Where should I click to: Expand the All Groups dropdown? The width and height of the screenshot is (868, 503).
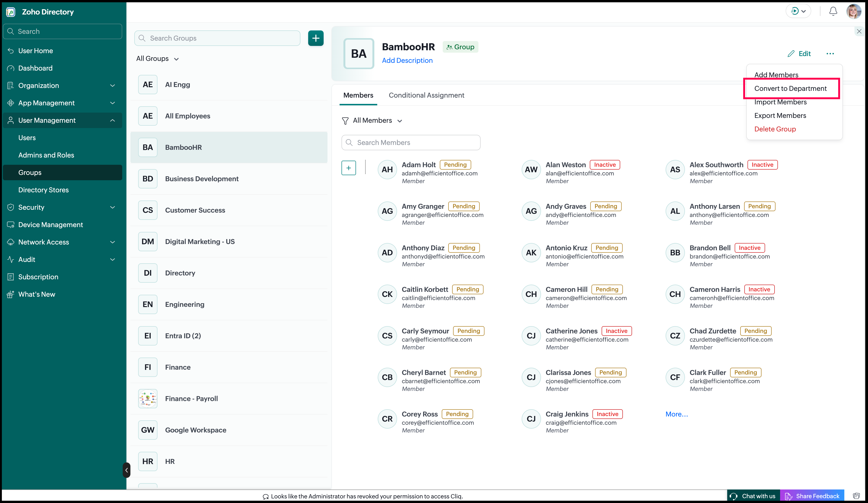click(157, 59)
